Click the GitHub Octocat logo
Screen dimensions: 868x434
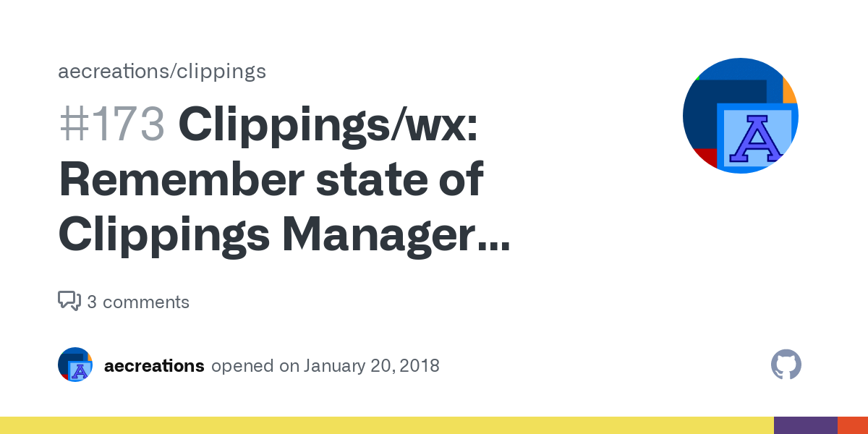pyautogui.click(x=786, y=365)
